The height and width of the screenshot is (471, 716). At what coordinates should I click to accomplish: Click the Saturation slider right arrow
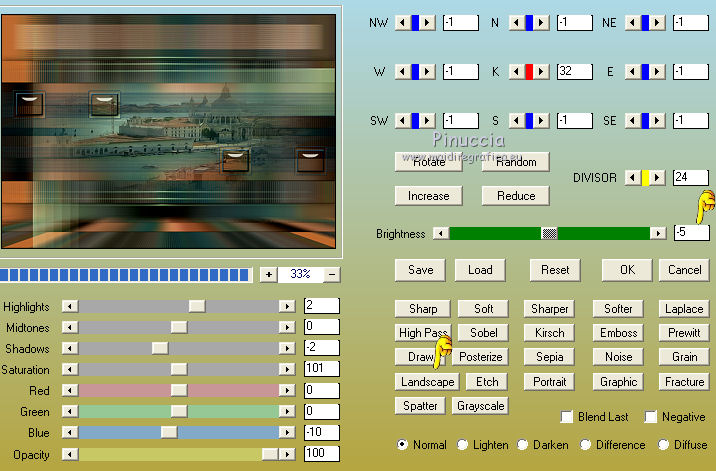(x=287, y=369)
